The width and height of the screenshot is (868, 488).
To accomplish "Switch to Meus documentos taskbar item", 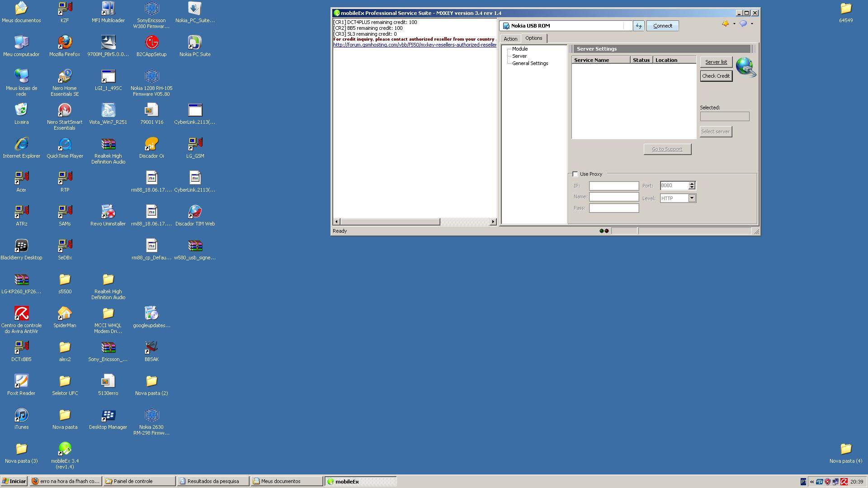I will [287, 481].
